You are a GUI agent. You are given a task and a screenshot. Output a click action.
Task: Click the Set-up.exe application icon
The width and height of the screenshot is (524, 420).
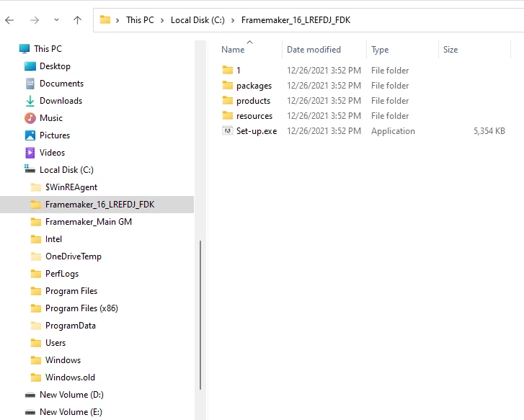coord(228,130)
